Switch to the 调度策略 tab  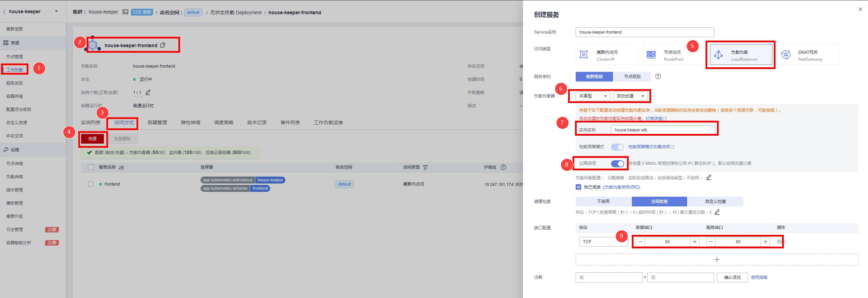(224, 122)
